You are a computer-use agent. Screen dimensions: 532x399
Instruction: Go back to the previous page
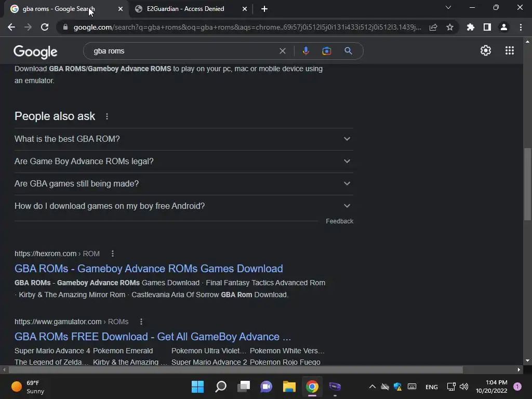click(11, 27)
